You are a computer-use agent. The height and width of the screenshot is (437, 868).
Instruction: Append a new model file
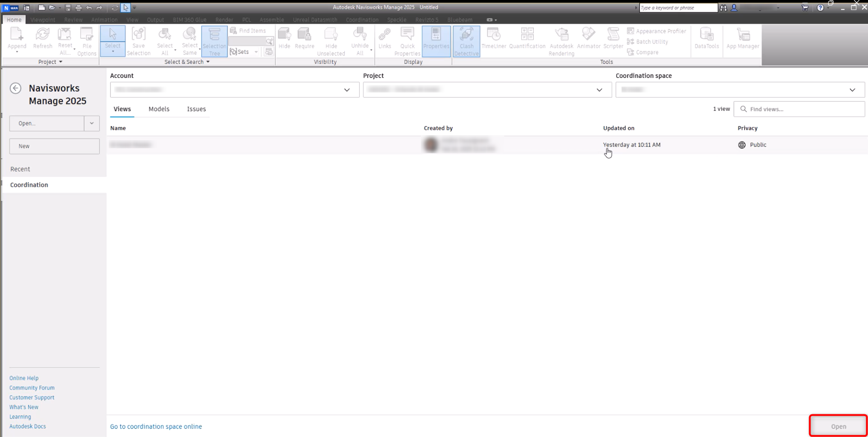17,41
